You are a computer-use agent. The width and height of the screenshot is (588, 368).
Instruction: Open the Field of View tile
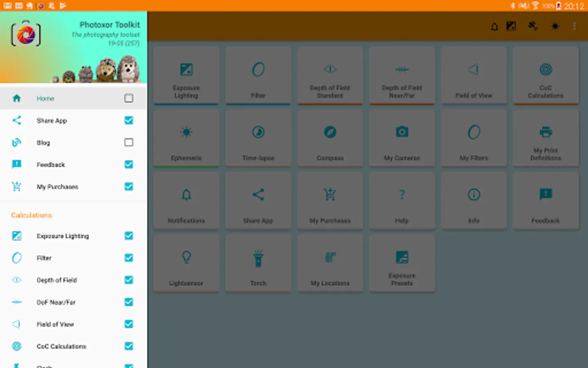[474, 76]
